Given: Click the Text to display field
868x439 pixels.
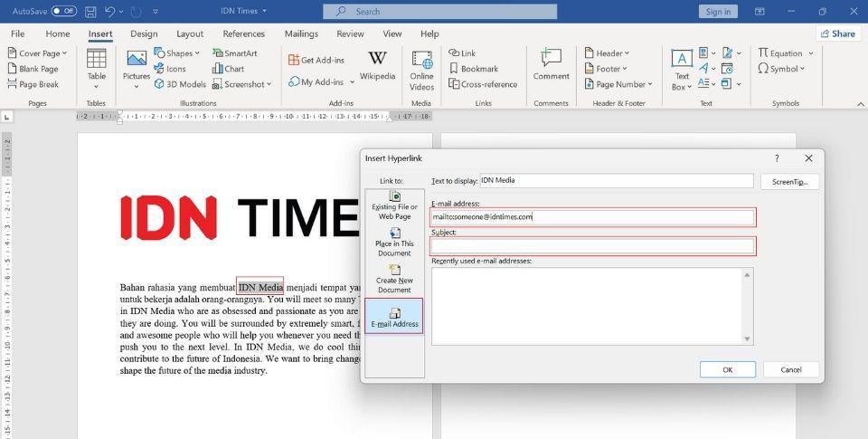Looking at the screenshot, I should pyautogui.click(x=616, y=181).
